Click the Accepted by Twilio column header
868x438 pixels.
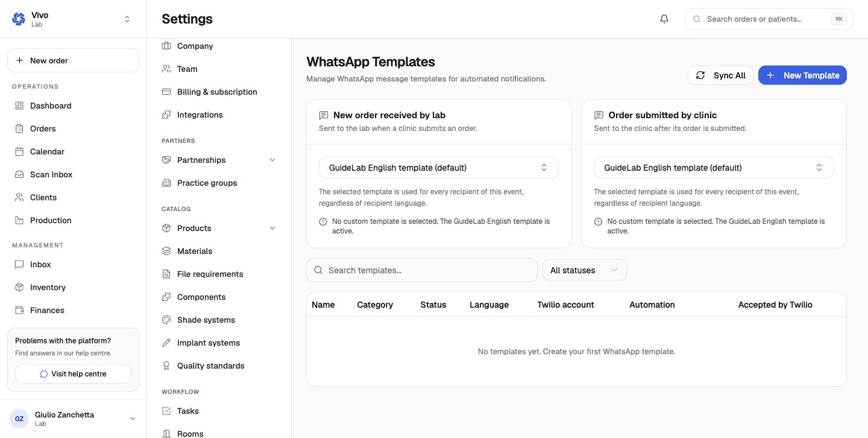(x=775, y=305)
